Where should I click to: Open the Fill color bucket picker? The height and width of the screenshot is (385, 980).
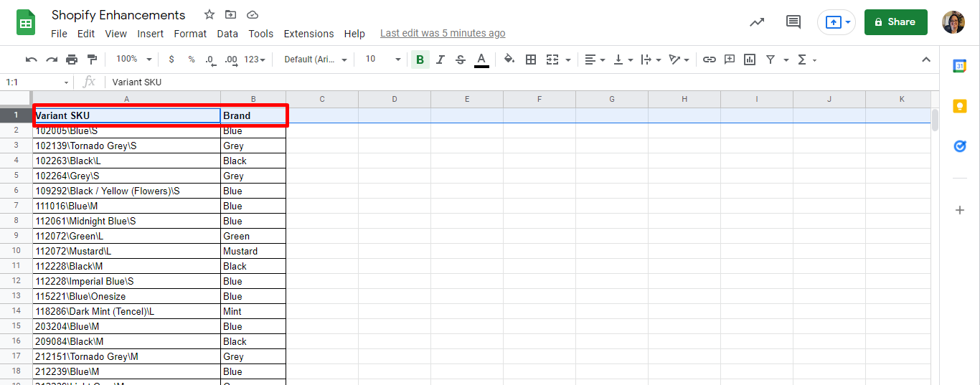[509, 60]
